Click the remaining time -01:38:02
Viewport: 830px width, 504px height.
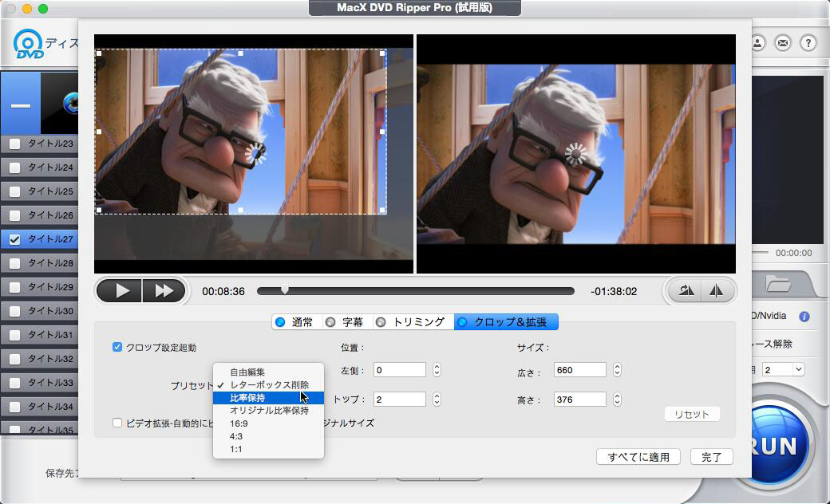point(614,291)
